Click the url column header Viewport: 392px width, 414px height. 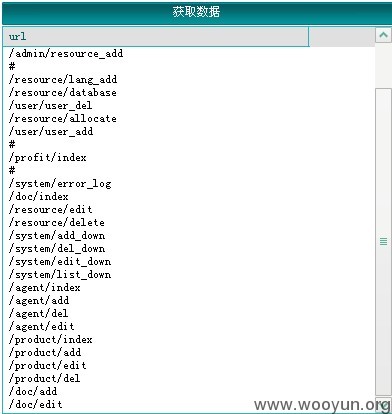tap(156, 36)
